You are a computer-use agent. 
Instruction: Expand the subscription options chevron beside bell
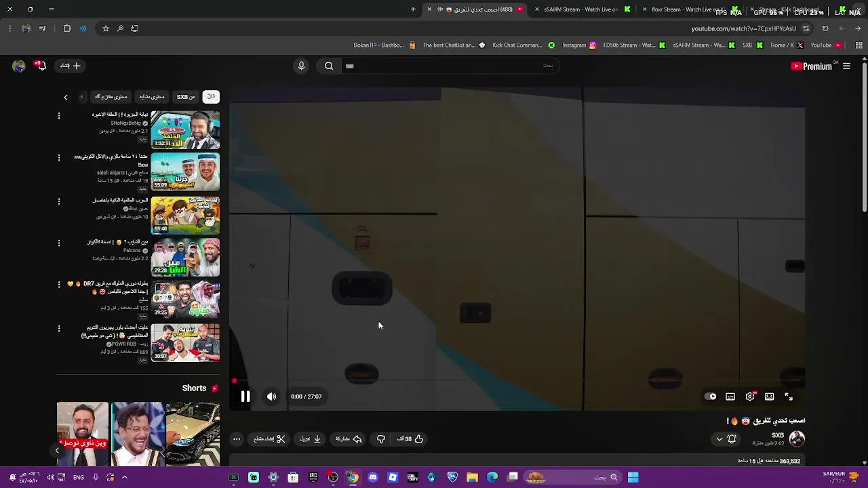[719, 439]
